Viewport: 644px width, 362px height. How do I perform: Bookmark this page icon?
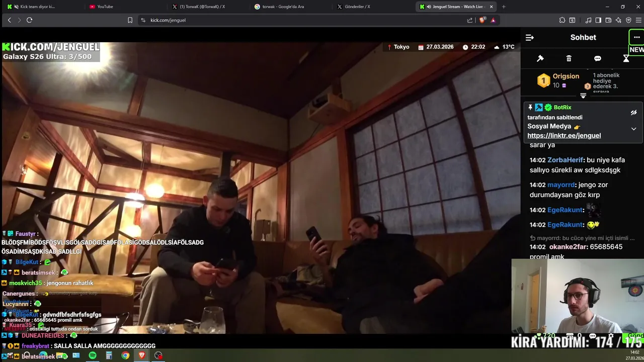pos(130,20)
